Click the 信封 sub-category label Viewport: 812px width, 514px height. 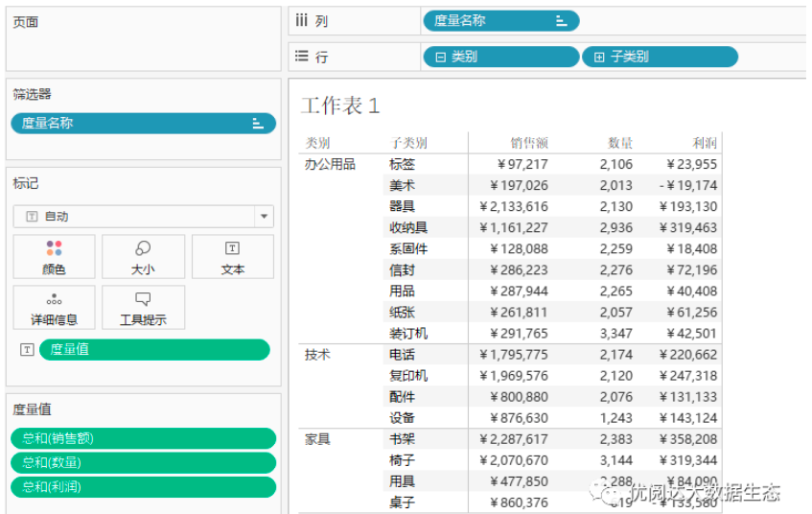pyautogui.click(x=402, y=270)
